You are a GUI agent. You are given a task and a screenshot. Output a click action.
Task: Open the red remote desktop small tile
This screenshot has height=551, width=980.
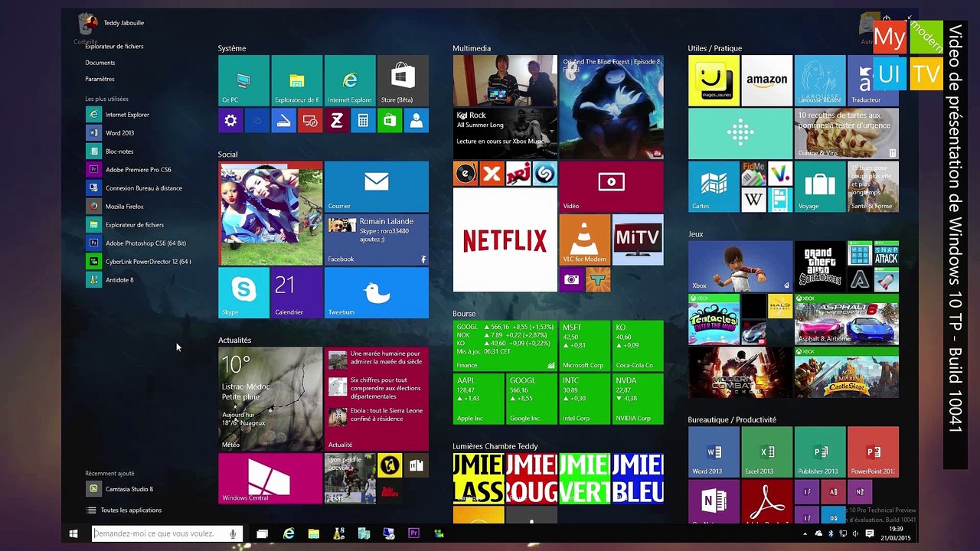(310, 121)
